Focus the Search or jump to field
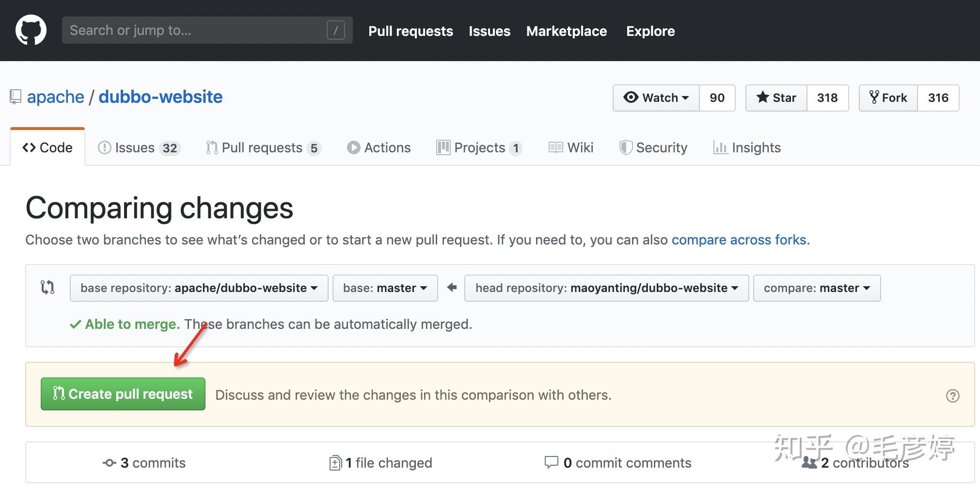 point(194,30)
